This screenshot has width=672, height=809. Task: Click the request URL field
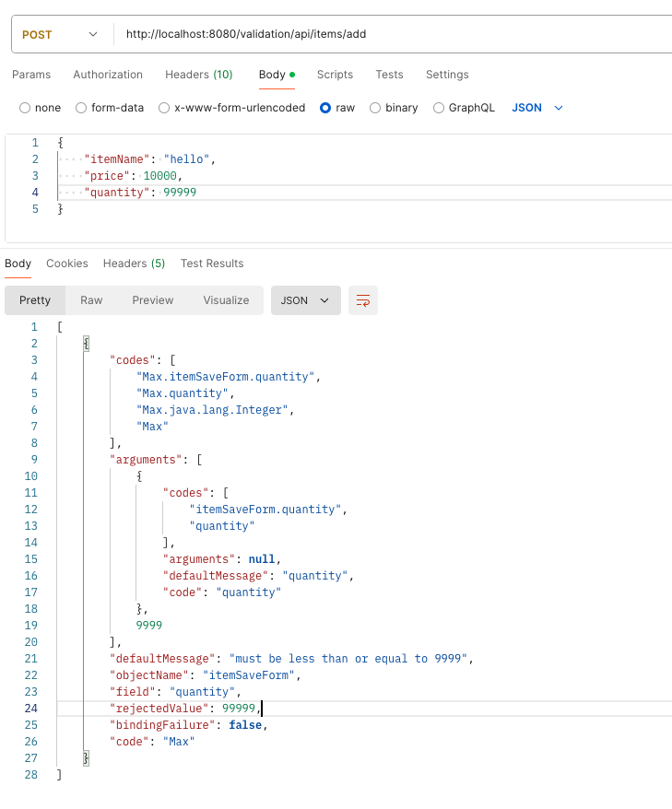pyautogui.click(x=397, y=34)
